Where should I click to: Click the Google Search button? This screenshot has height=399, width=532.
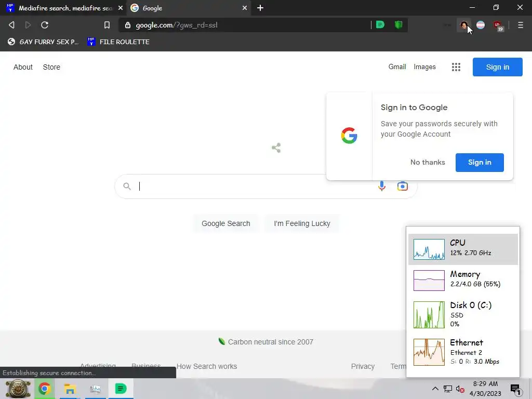pyautogui.click(x=225, y=223)
